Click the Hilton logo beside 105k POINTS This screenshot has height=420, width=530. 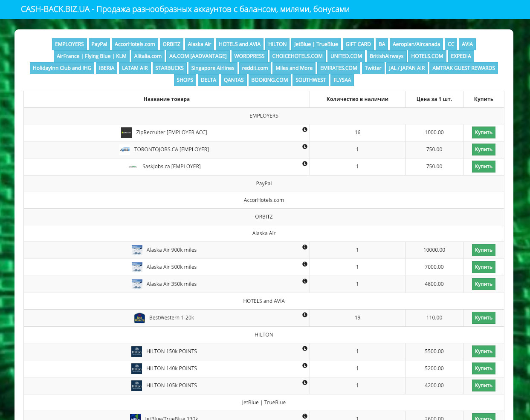pyautogui.click(x=137, y=385)
